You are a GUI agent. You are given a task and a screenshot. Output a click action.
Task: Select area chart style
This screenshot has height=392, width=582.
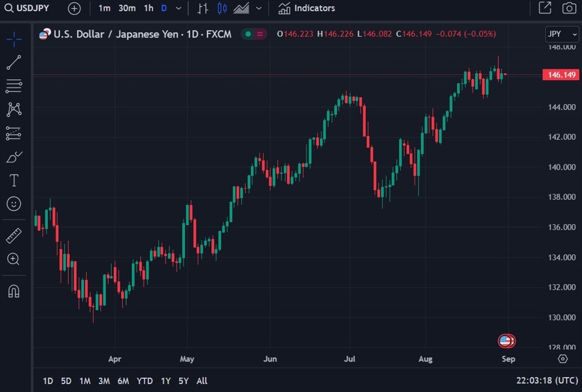point(241,8)
